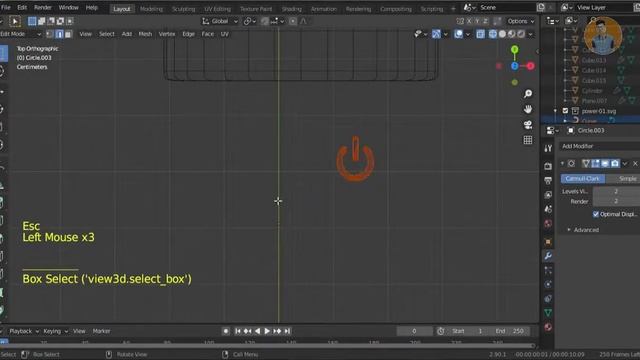Toggle camera view icon
The width and height of the screenshot is (640, 360).
tap(528, 125)
